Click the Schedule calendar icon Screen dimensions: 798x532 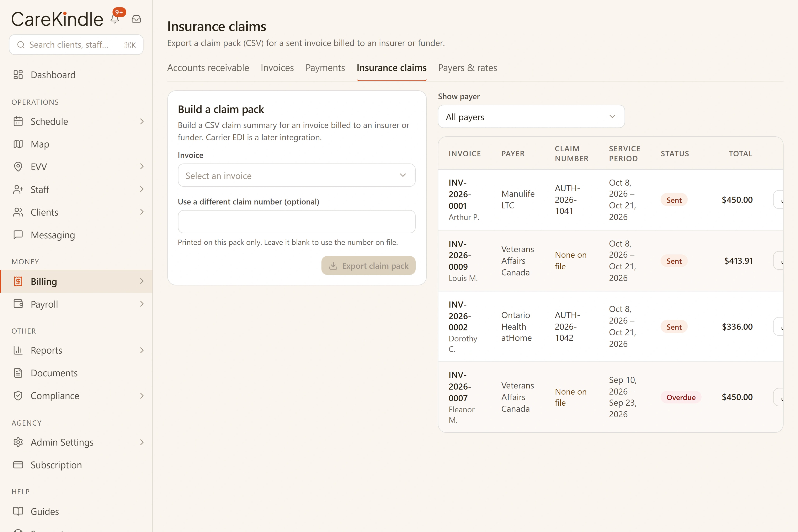coord(18,121)
